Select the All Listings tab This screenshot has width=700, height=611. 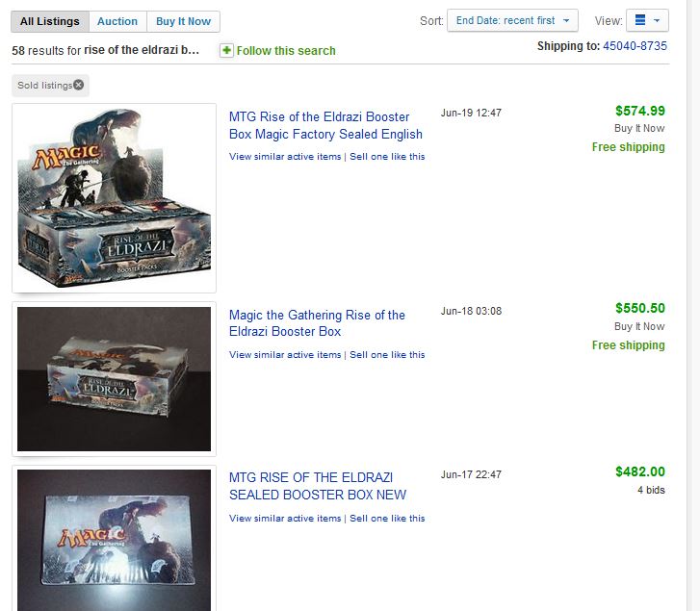pyautogui.click(x=50, y=21)
